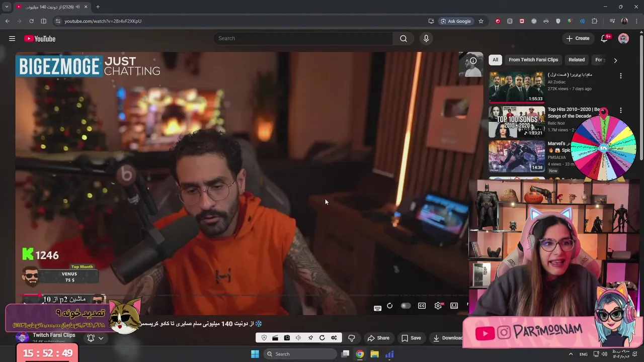Take a screenshot with the camera icon
The height and width of the screenshot is (362, 644).
coord(287,338)
